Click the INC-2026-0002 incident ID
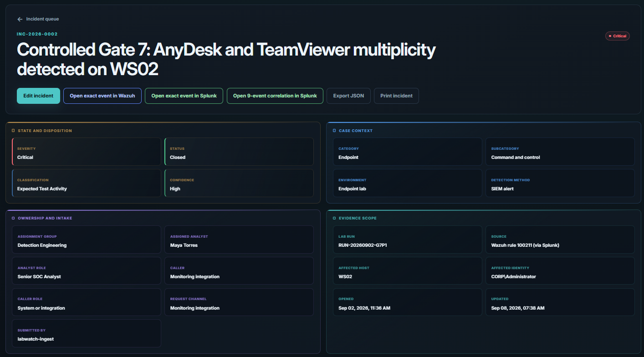The height and width of the screenshot is (357, 644). click(x=37, y=34)
